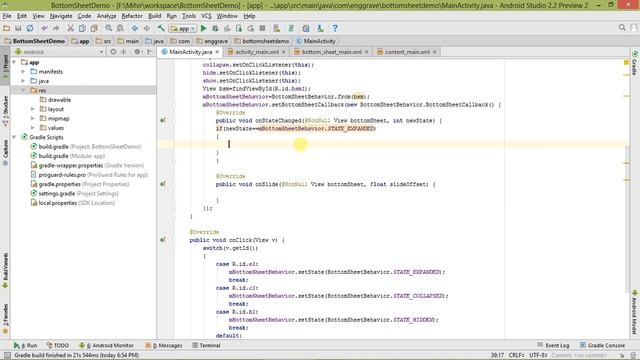Screen dimensions: 640x360
Task: Expand the layout folder node
Action: point(33,109)
